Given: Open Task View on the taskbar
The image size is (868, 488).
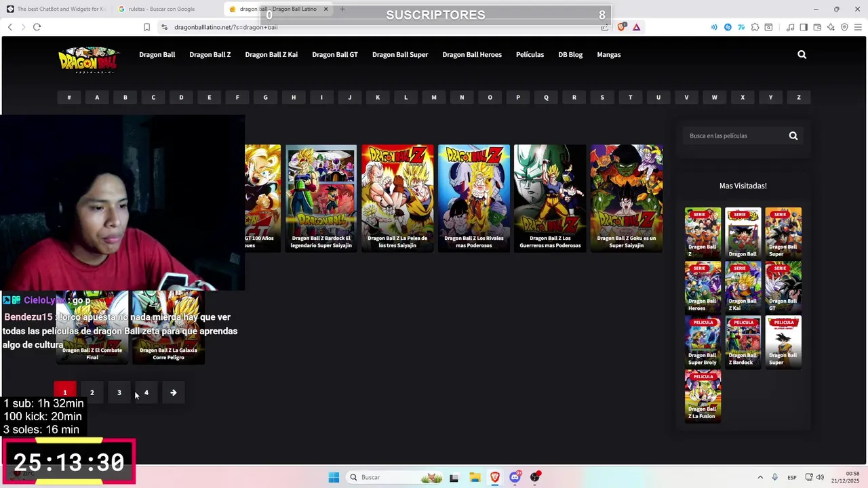Looking at the screenshot, I should point(454,477).
